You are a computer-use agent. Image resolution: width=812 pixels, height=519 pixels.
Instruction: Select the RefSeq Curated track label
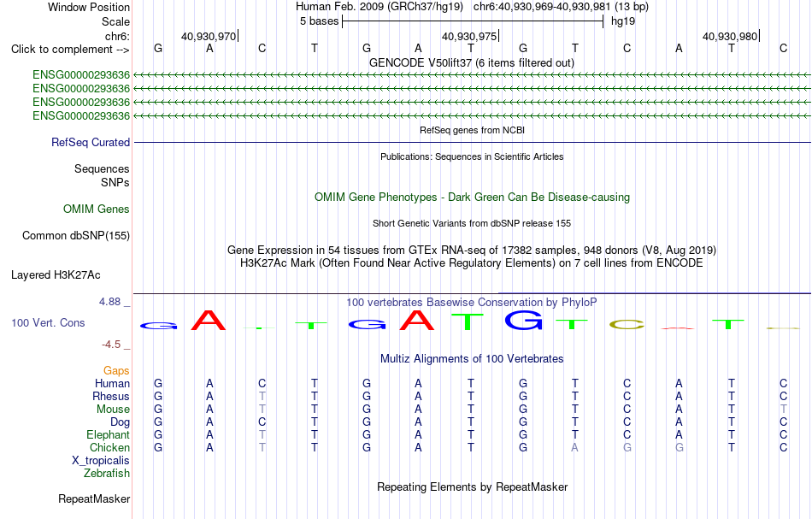pyautogui.click(x=90, y=142)
